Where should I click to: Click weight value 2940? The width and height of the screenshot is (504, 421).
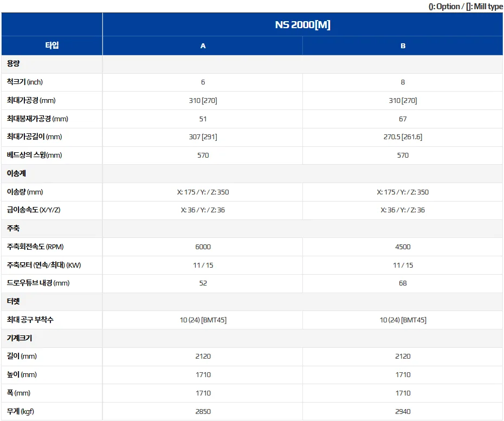click(403, 411)
